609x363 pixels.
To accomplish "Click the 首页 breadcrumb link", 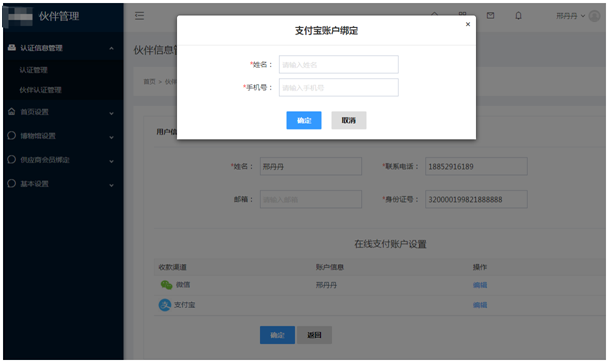I will point(149,82).
